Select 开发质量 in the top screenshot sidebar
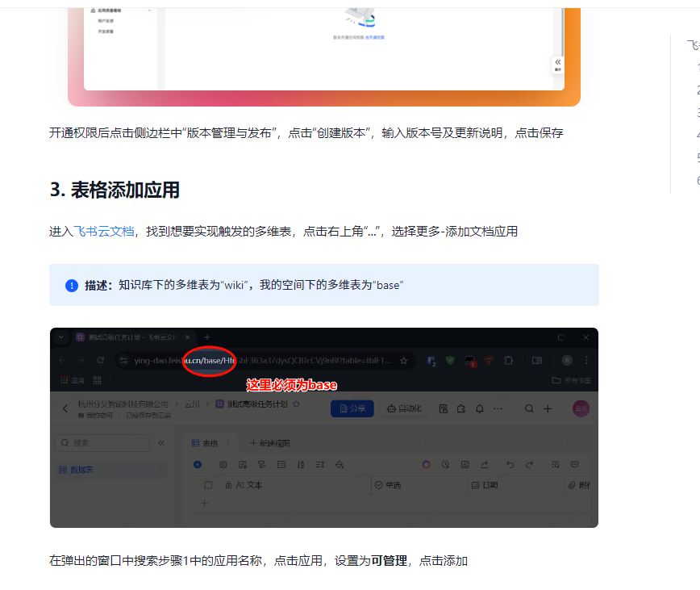This screenshot has width=700, height=590. (106, 31)
